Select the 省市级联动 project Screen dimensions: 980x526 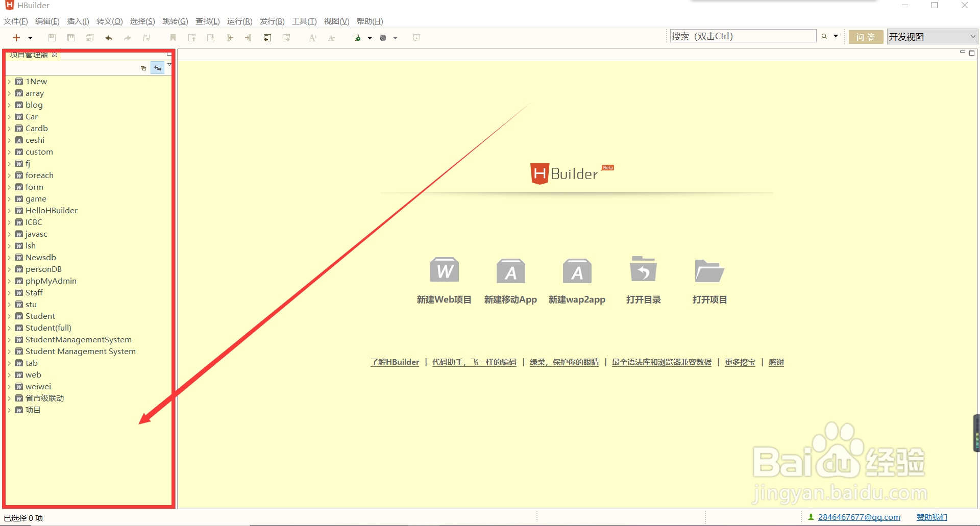point(45,398)
